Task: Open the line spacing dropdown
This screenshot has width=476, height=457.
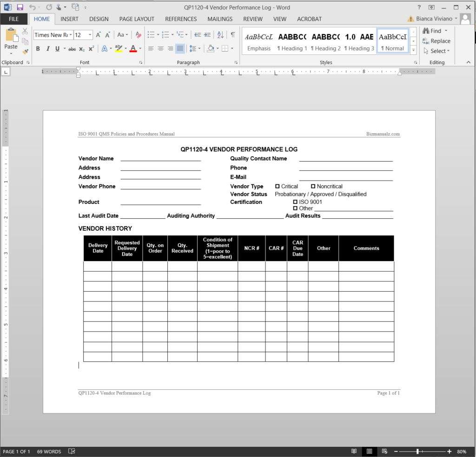Action: click(x=195, y=48)
